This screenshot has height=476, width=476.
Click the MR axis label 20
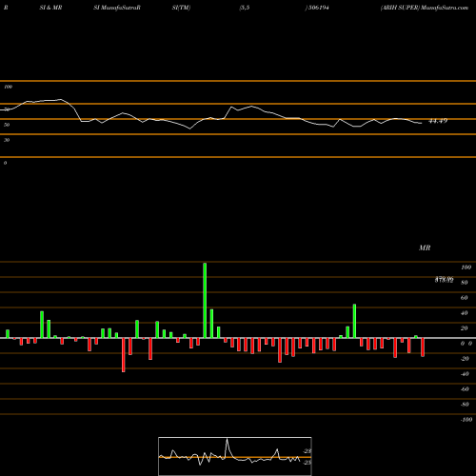pos(465,328)
